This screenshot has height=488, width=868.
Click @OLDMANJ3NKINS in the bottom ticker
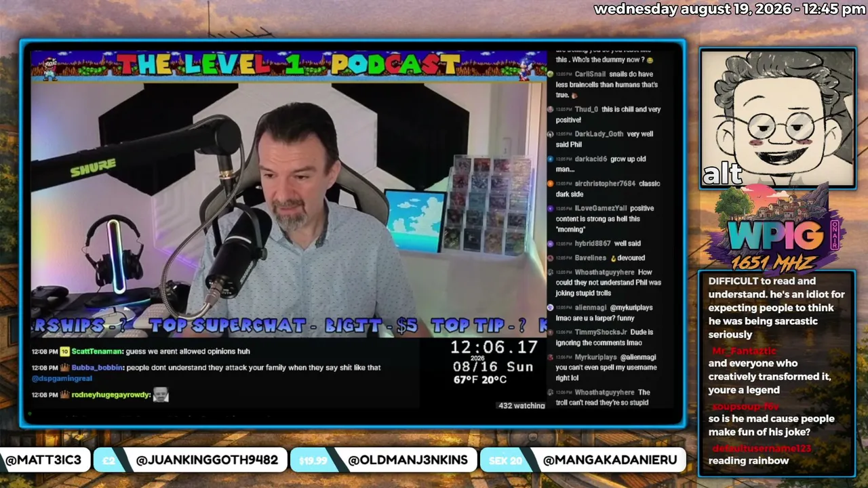(408, 460)
